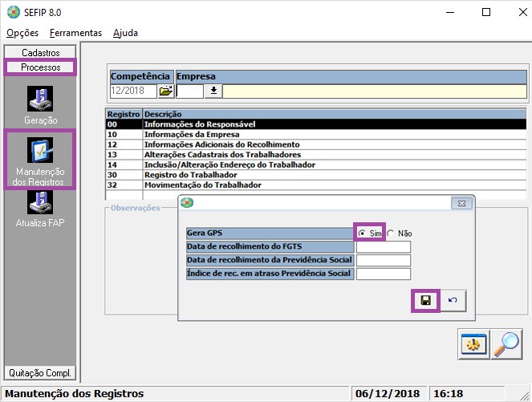
Task: Close the SEFIP 8.0 window
Action: pyautogui.click(x=523, y=12)
